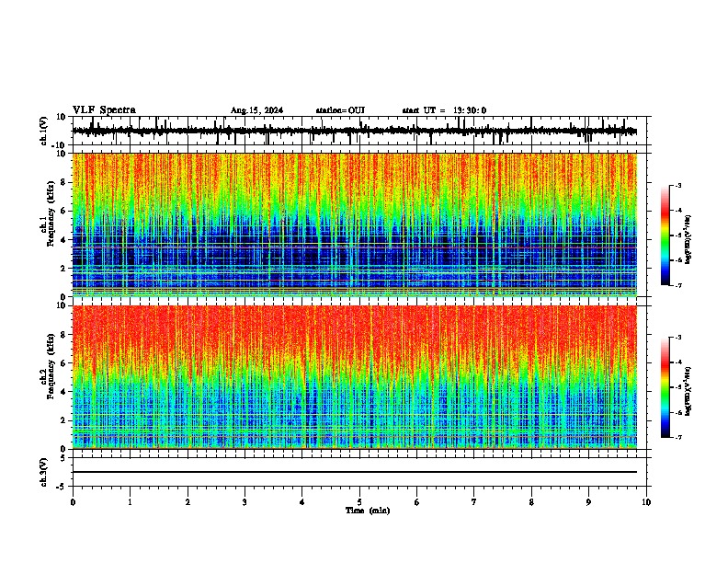Click the "4" kHz tick of ch.2 spectrogram

coord(63,392)
